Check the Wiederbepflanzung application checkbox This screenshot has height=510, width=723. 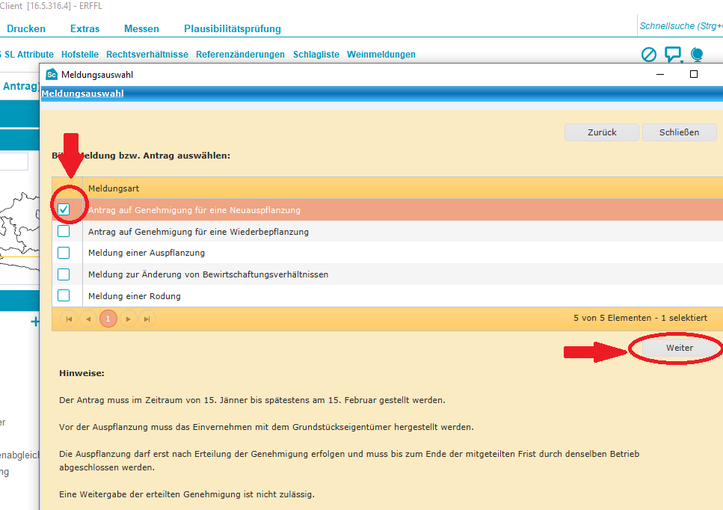point(64,232)
